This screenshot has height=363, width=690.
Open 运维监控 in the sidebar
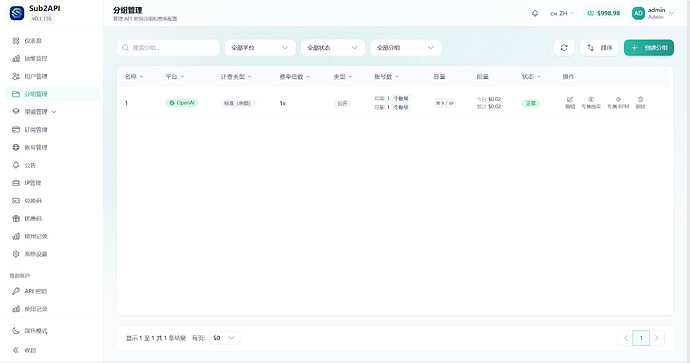point(51,59)
